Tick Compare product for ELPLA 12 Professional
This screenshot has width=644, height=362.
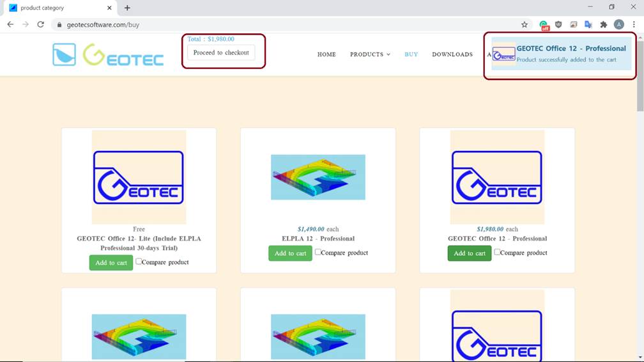(x=318, y=252)
